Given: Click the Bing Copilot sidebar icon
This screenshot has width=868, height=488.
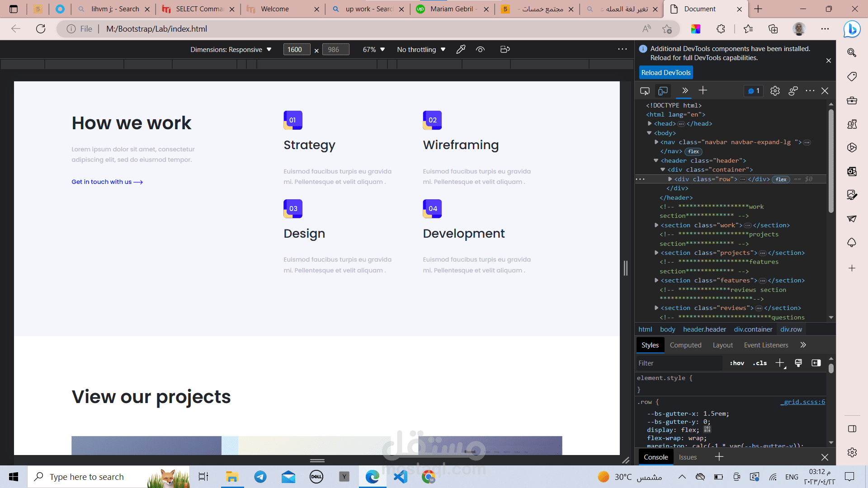Looking at the screenshot, I should click(x=852, y=29).
